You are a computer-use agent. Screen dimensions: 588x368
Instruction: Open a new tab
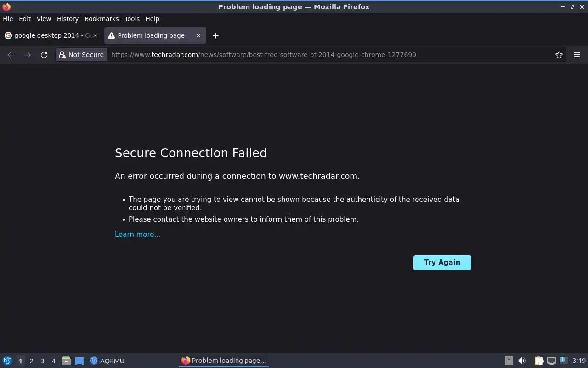coord(215,35)
